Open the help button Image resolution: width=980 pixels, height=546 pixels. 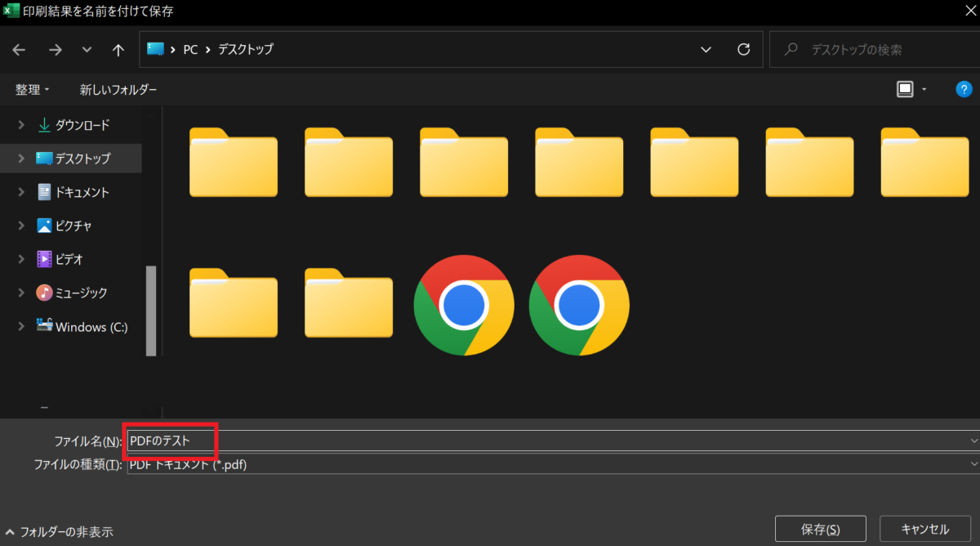click(x=964, y=89)
